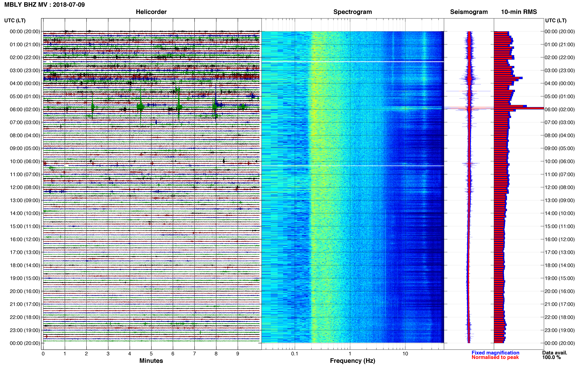Click the left '10:00 (06:00)' time label

tap(25, 161)
